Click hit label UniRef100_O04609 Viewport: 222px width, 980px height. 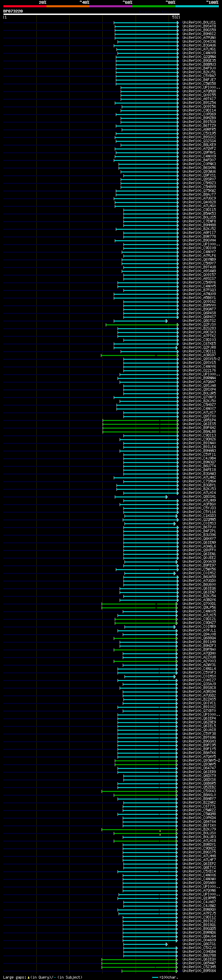[x=199, y=940]
